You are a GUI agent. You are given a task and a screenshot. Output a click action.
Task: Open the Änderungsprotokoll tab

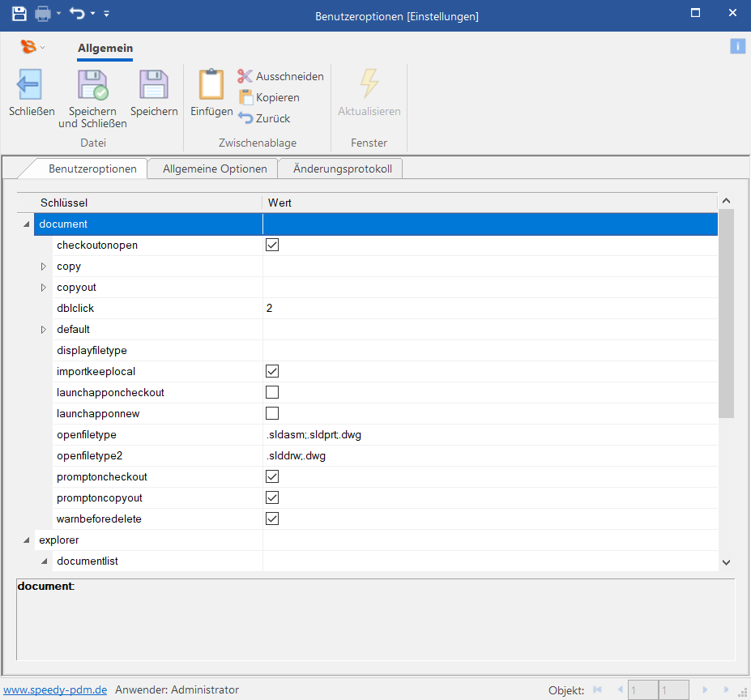pos(342,169)
